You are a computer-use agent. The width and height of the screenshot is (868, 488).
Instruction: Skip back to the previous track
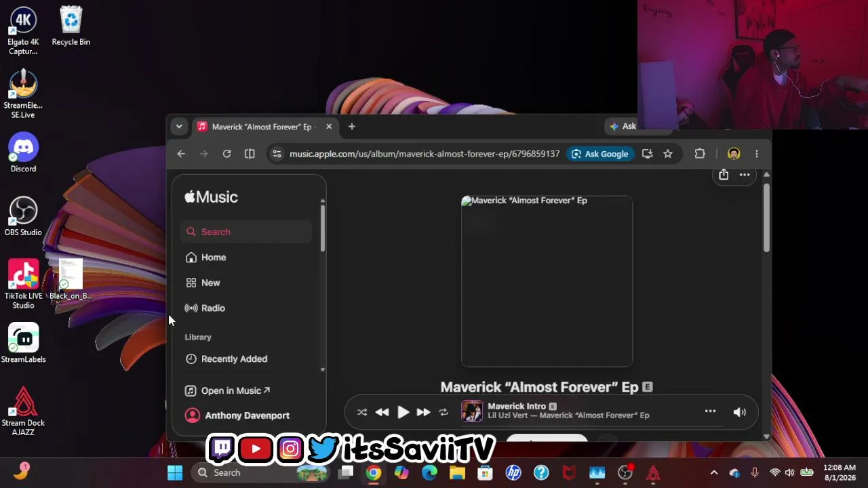click(x=382, y=412)
